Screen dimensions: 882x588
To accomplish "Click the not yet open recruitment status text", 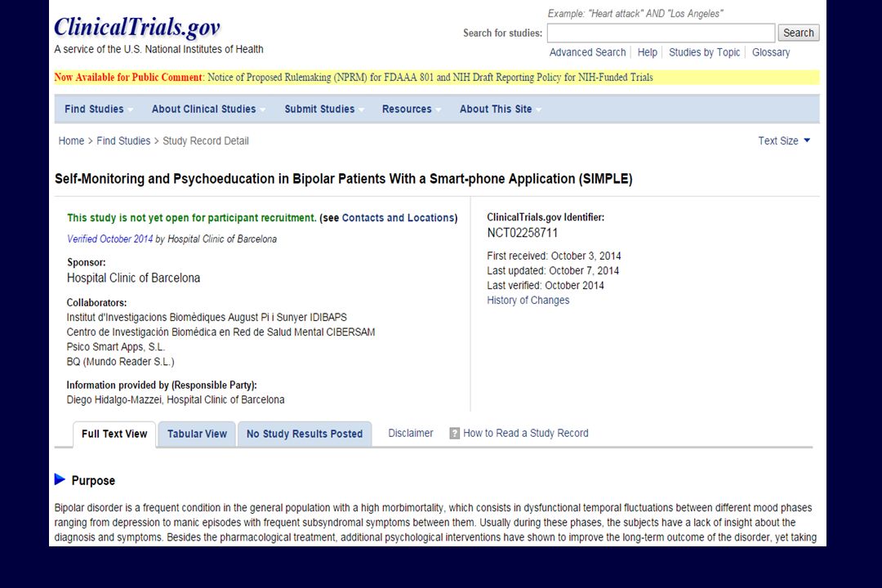I will [x=192, y=218].
